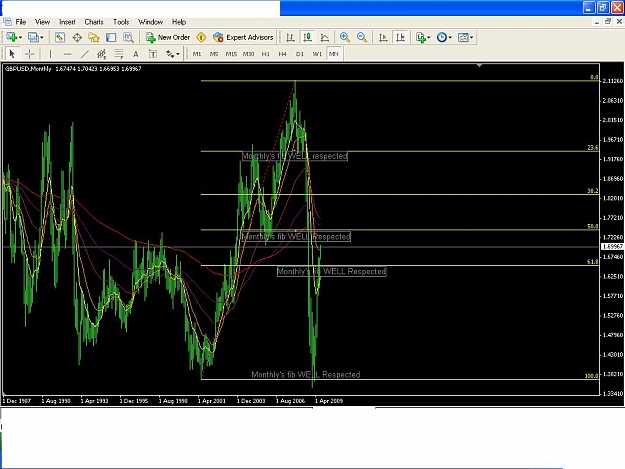
Task: Click the Arrows objects icon
Action: 170,54
